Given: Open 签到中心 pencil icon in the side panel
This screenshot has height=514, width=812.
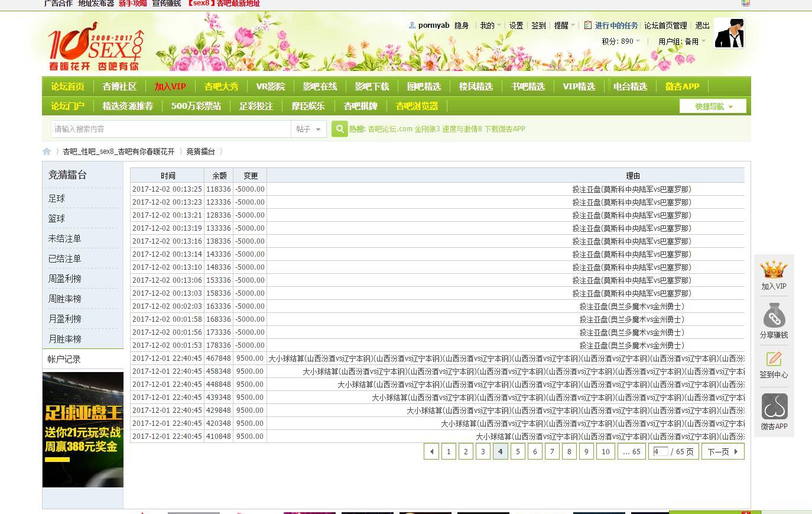Looking at the screenshot, I should click(x=774, y=359).
